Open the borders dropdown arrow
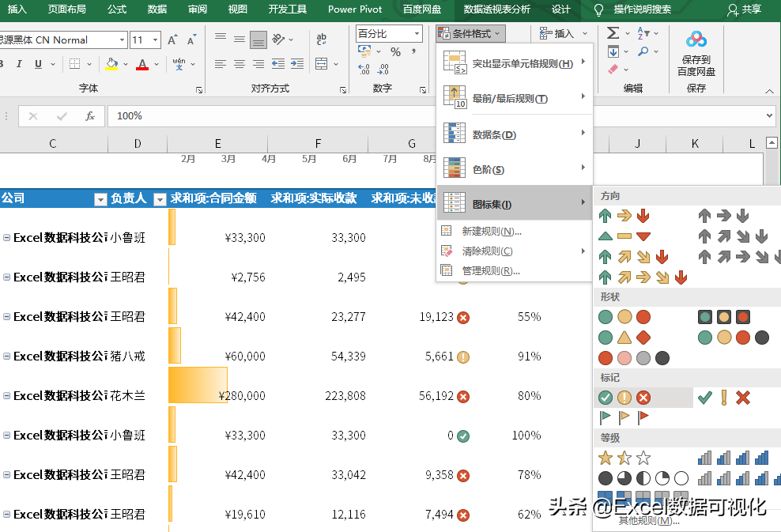The width and height of the screenshot is (781, 532). pyautogui.click(x=89, y=64)
